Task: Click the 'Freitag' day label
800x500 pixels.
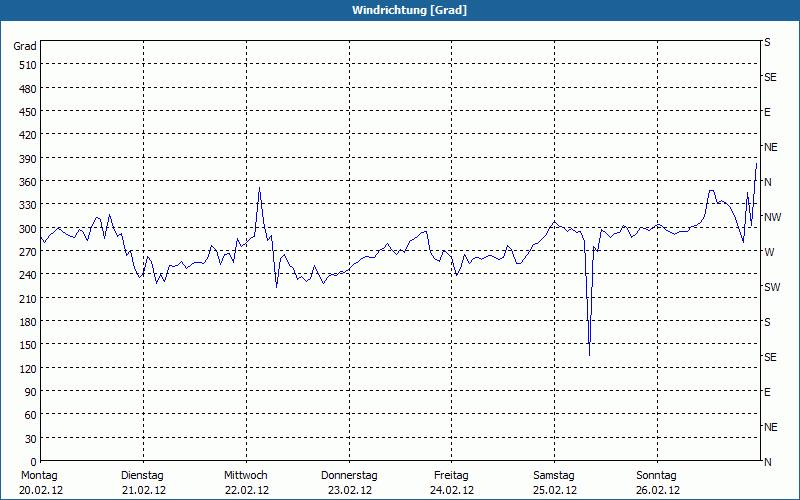Action: pos(451,476)
